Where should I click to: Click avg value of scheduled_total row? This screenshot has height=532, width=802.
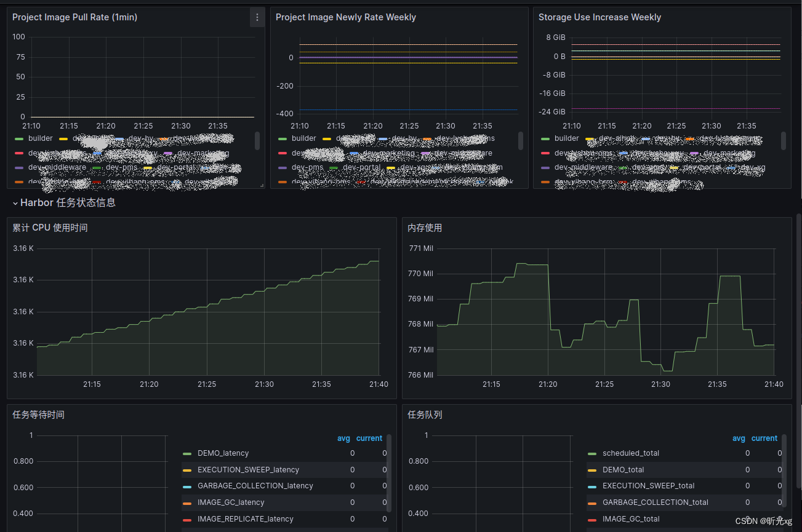(x=748, y=453)
